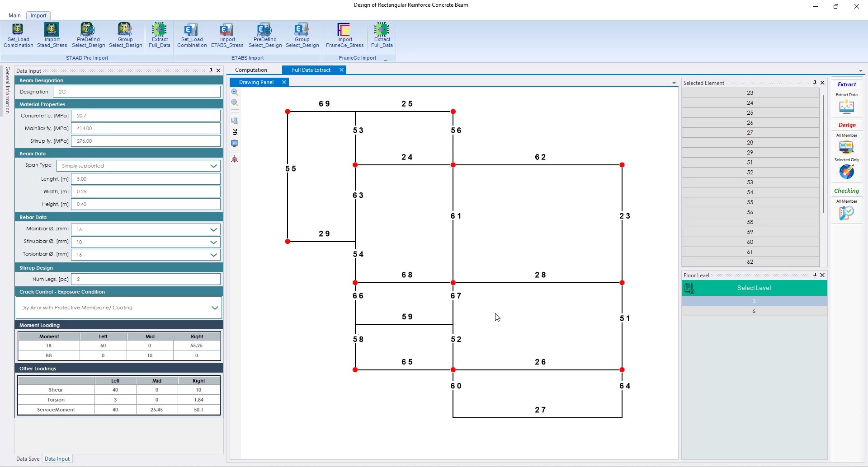
Task: Open STAAD Group Select_Design tool
Action: point(125,35)
